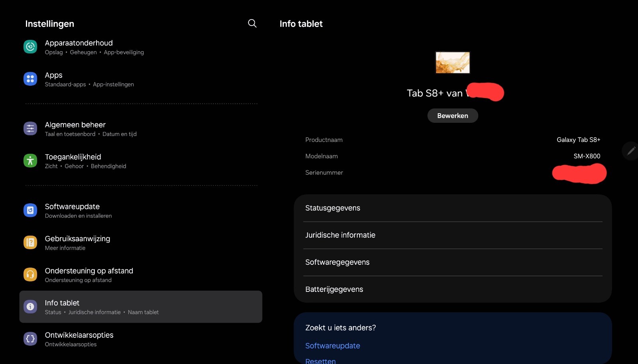
Task: Click the 'Instellingen' header title
Action: click(49, 24)
